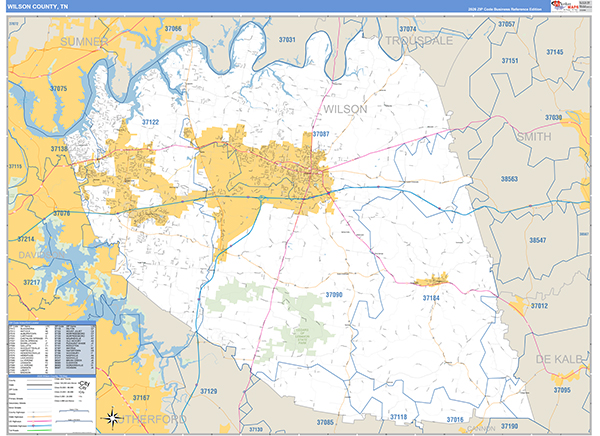Click the map legend box
Image resolution: width=600 pixels, height=436 pixels.
click(x=52, y=405)
